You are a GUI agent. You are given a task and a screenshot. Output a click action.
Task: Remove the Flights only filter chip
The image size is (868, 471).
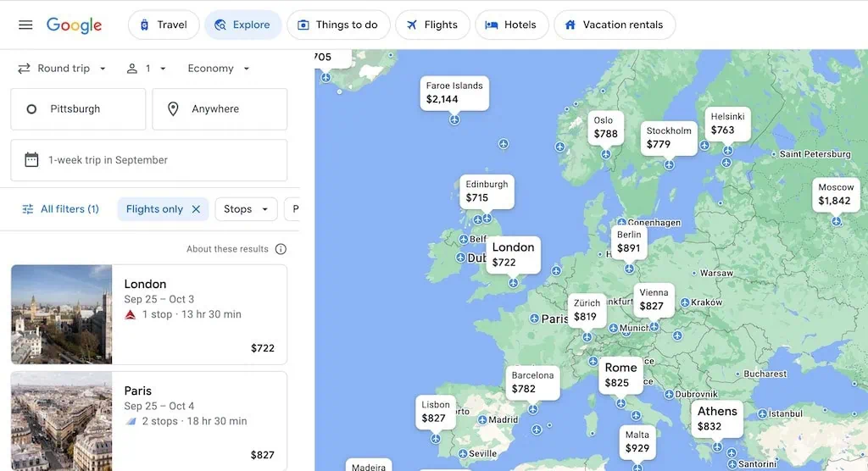coord(196,209)
